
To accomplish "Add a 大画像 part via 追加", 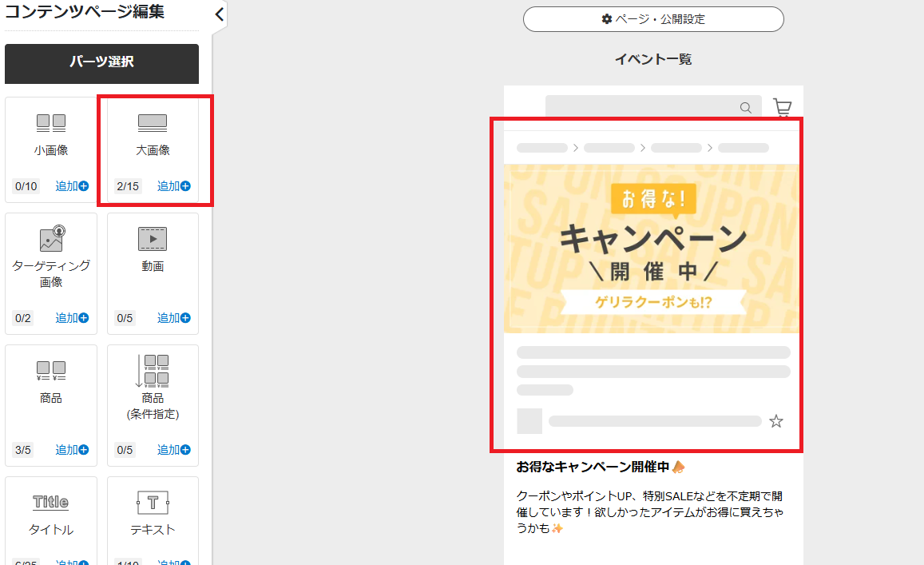I will coord(173,186).
